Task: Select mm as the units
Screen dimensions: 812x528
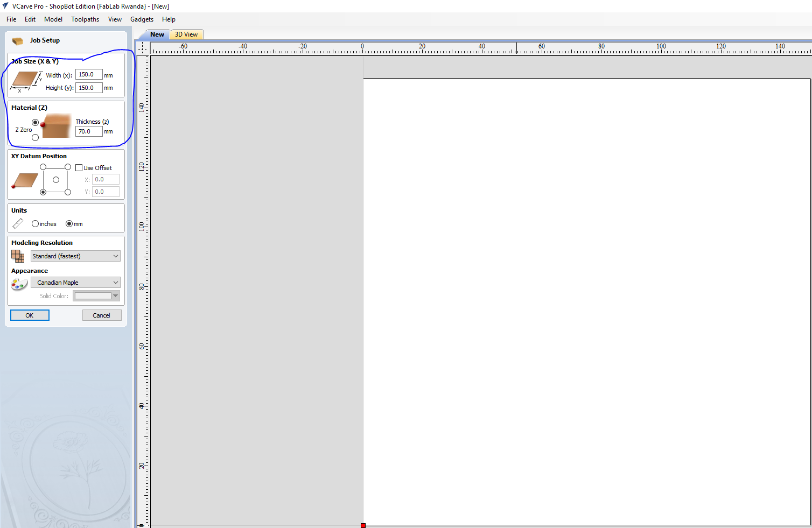Action: tap(69, 224)
